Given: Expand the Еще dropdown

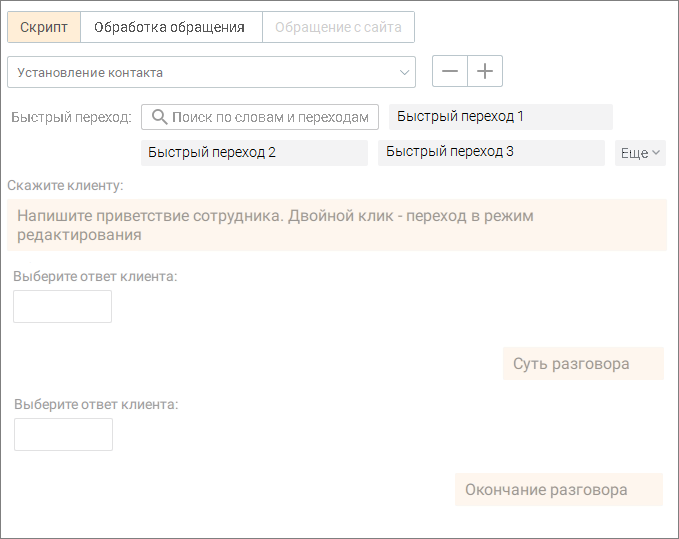Looking at the screenshot, I should 640,153.
